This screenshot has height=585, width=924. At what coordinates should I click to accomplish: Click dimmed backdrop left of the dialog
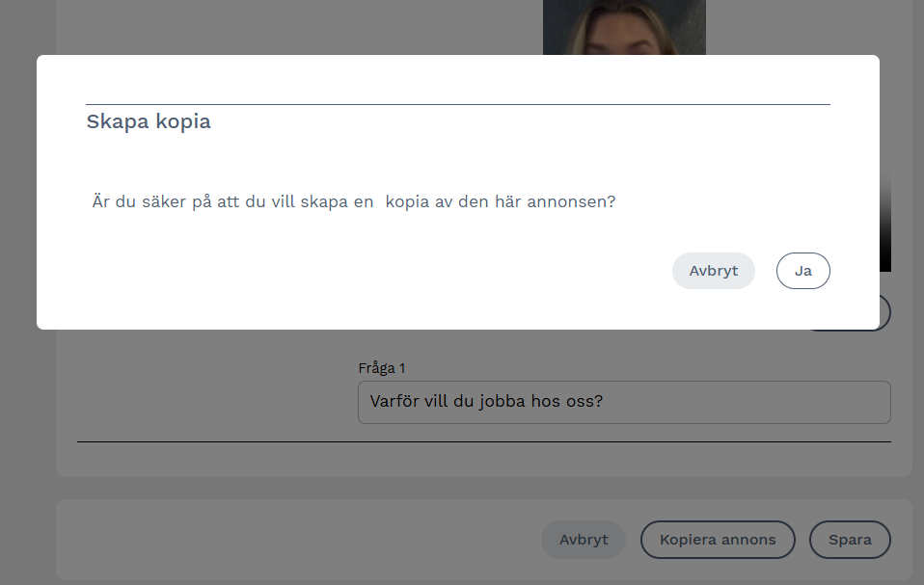point(17,193)
